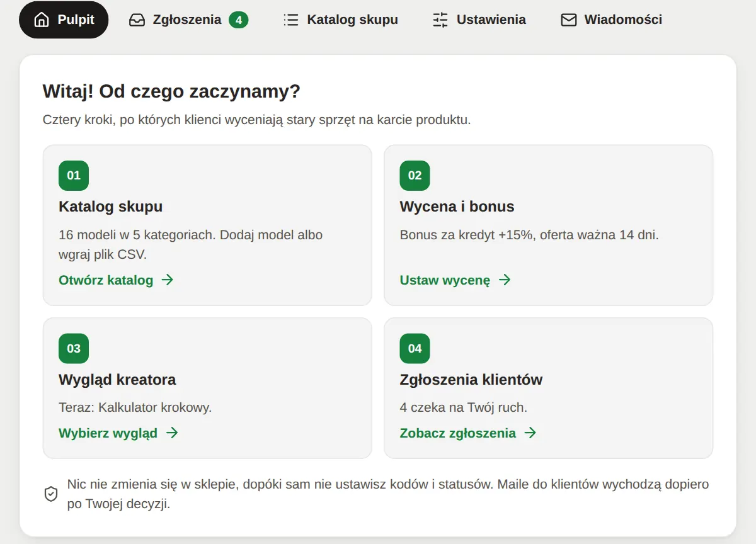Image resolution: width=756 pixels, height=544 pixels.
Task: Click the sliders icon beside Ustawienia
Action: tap(440, 20)
